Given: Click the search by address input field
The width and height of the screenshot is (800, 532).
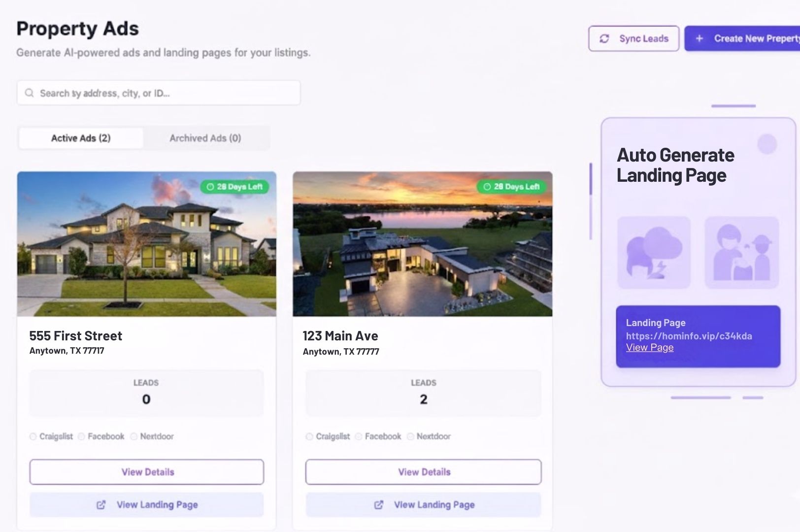Looking at the screenshot, I should (159, 93).
